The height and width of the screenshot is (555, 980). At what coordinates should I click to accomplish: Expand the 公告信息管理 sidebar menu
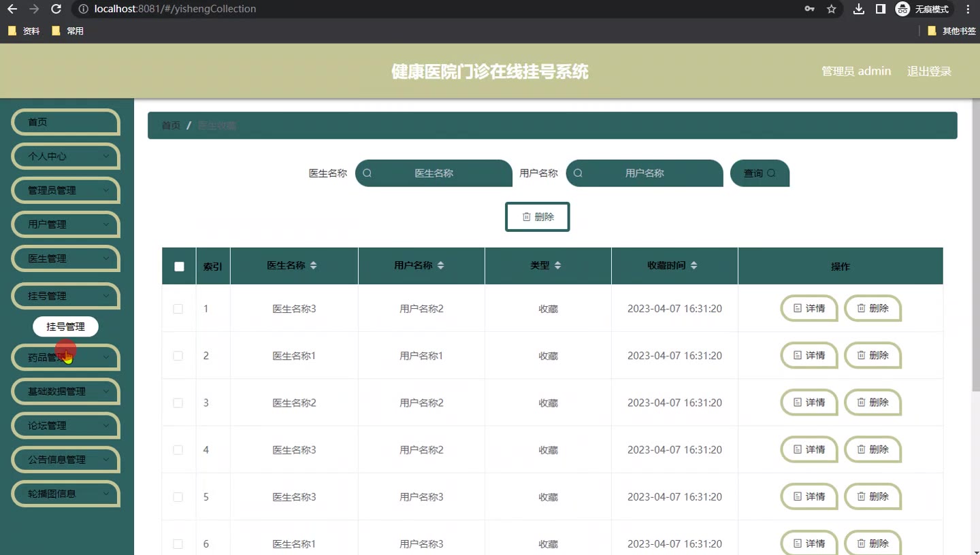[x=66, y=460]
